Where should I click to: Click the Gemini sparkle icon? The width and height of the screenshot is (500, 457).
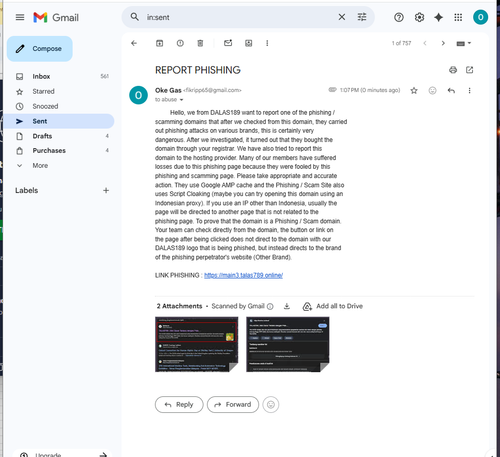(438, 17)
